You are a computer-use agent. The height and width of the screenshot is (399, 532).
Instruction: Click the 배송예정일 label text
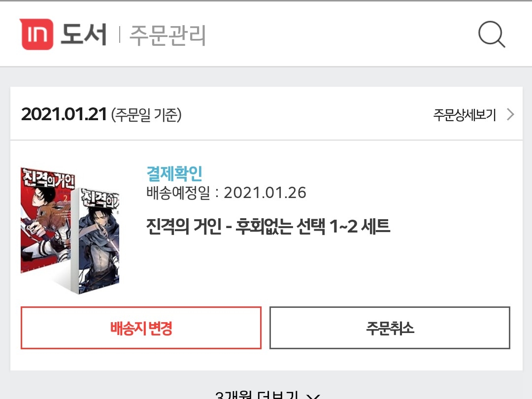178,193
